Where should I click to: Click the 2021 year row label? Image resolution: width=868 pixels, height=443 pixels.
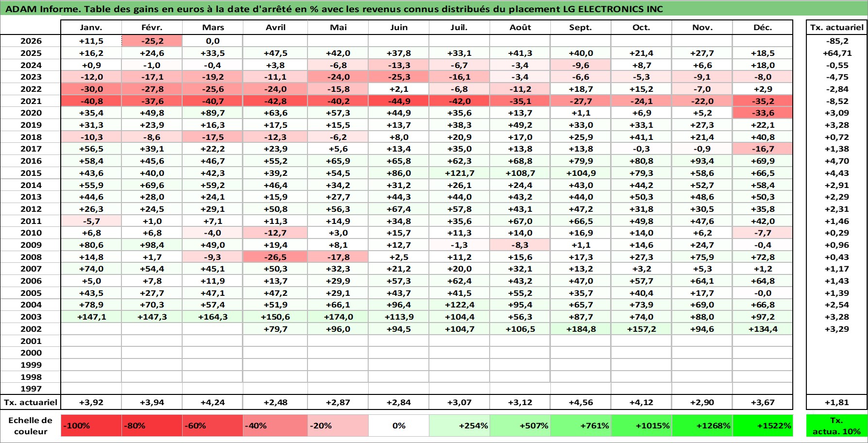tap(31, 101)
